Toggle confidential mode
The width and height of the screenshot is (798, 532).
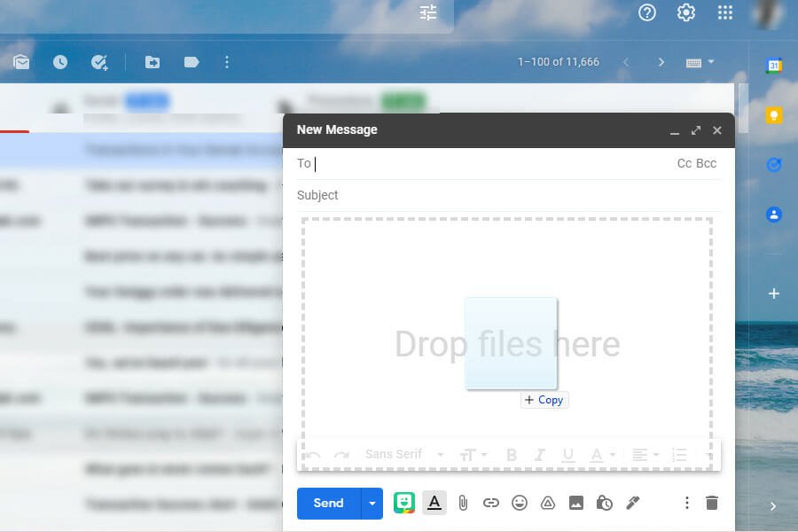(x=604, y=503)
